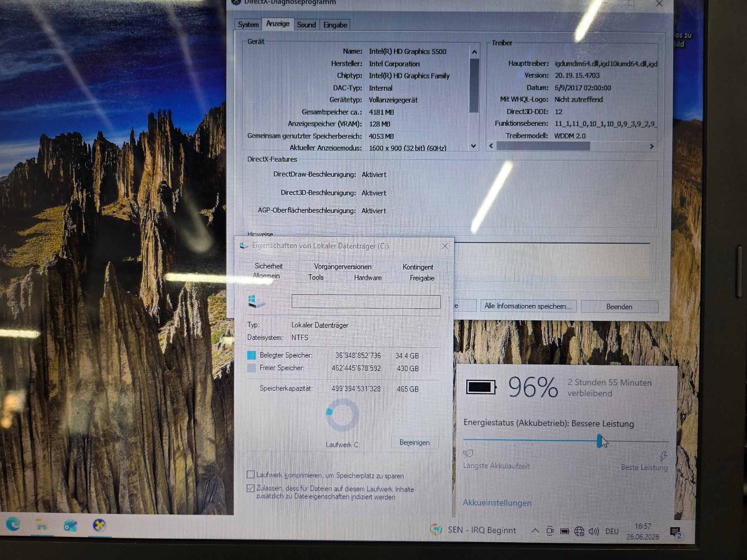Open Microsoft Edge from the taskbar

(x=14, y=525)
